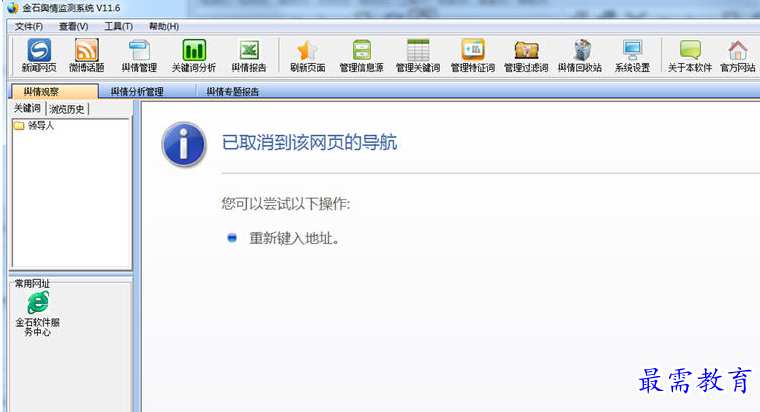
Task: Open the 文件(F) menu
Action: click(x=29, y=27)
